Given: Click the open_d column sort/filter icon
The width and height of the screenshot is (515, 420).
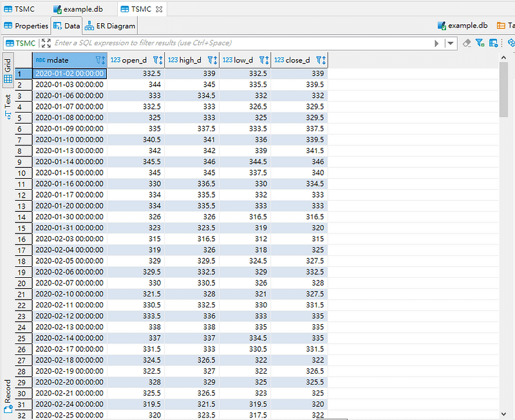Looking at the screenshot, I should point(157,60).
